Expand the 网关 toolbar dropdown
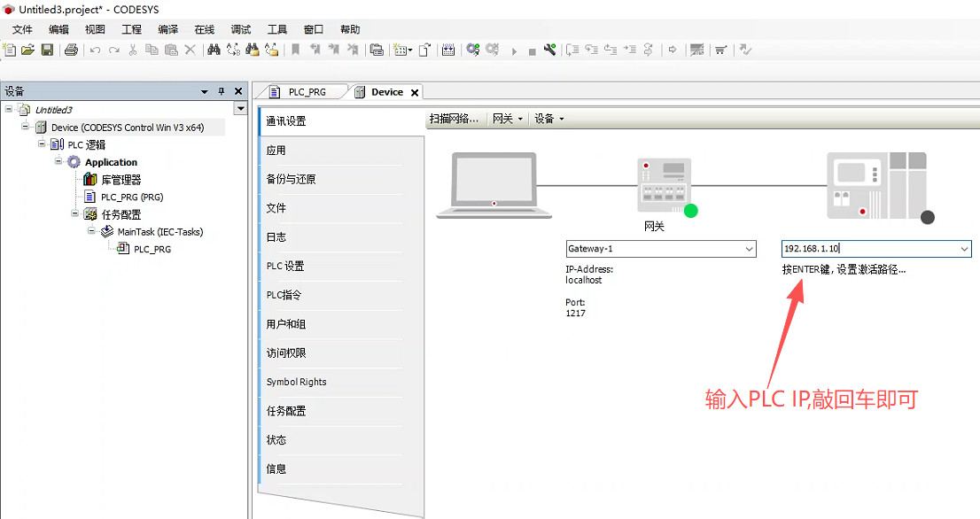The width and height of the screenshot is (980, 519). tap(508, 119)
